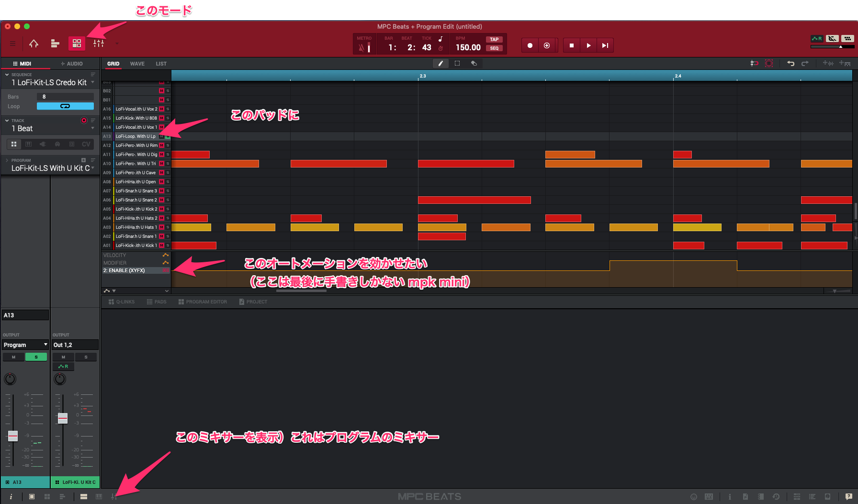Adjust the program channel volume fader

tap(63, 418)
